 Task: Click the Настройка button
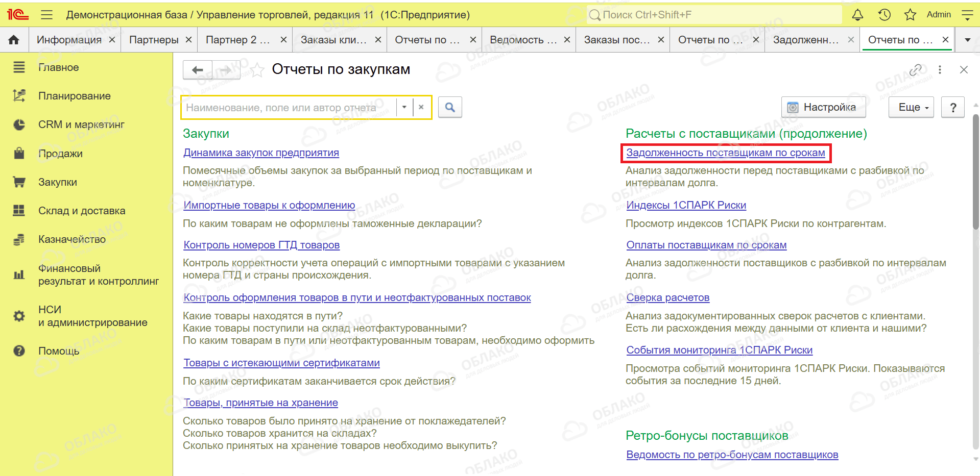click(824, 107)
